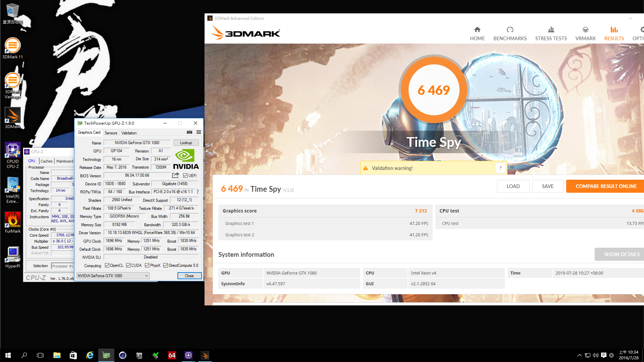
Task: Select Caches tab in CPU-Z
Action: coord(46,161)
